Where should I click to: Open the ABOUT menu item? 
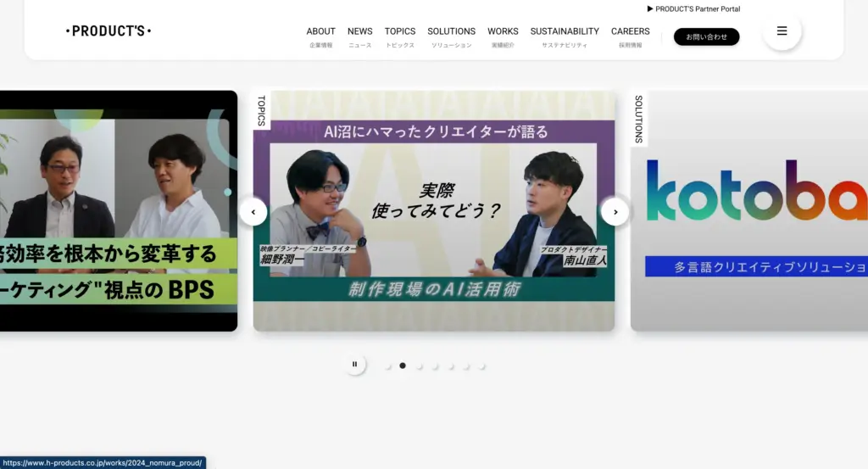(x=321, y=36)
